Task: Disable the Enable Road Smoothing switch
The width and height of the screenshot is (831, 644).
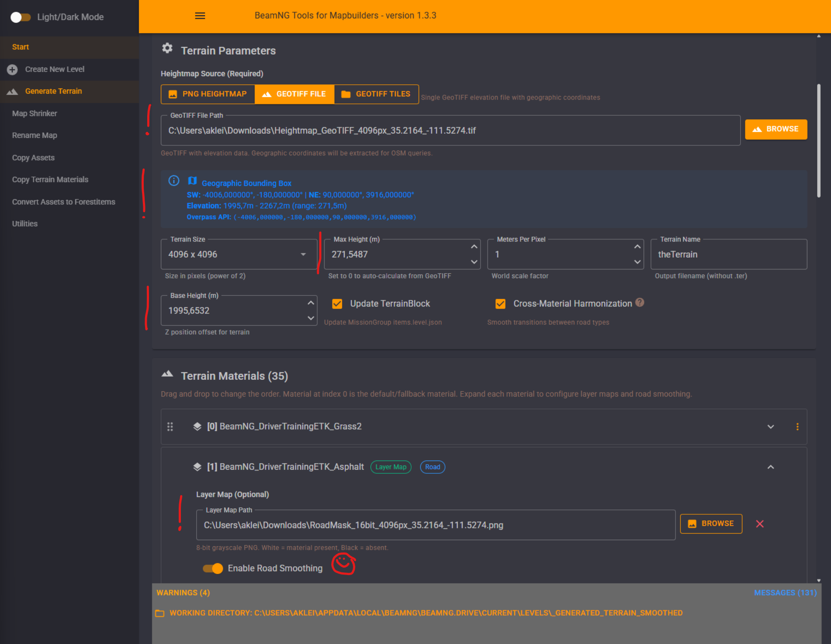Action: 213,568
